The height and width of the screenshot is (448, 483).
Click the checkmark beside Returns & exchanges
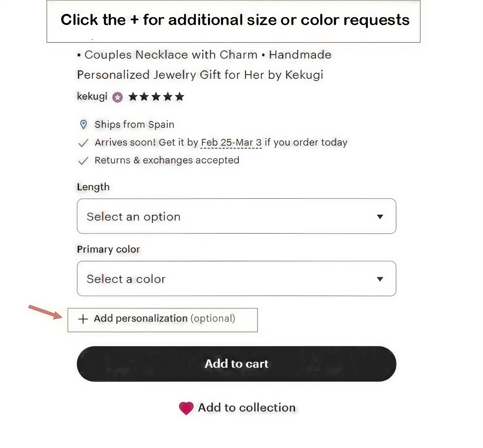pos(83,161)
